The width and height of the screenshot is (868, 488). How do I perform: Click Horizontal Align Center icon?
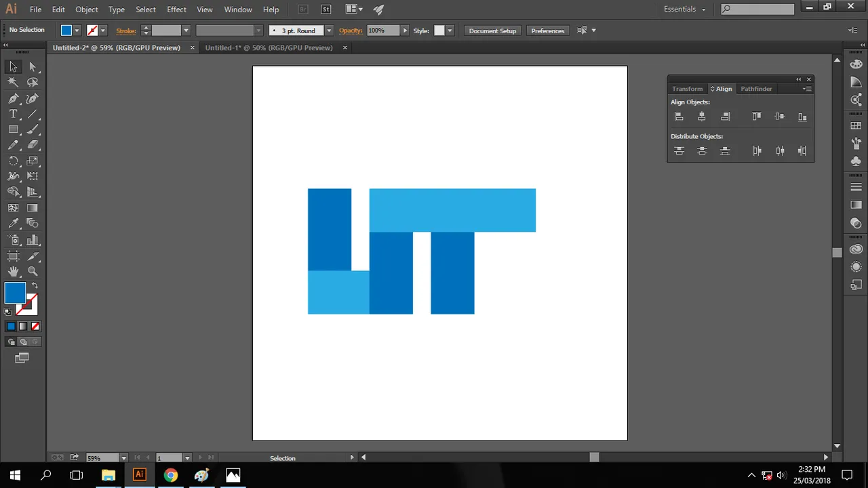pos(702,117)
